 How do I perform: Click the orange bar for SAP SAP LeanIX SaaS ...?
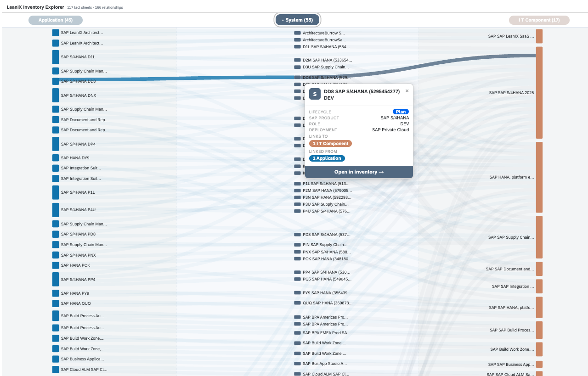point(539,36)
